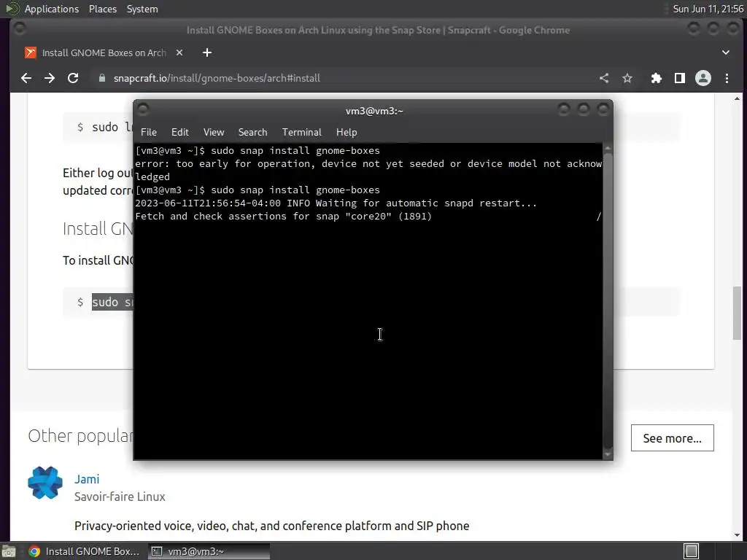Open terminal Help menu
This screenshot has width=747, height=560.
click(347, 132)
